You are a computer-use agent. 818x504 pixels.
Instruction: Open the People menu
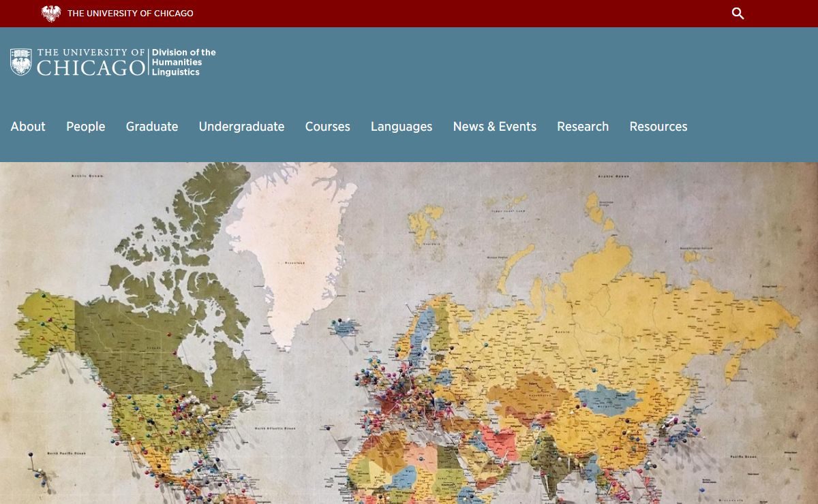tap(86, 127)
